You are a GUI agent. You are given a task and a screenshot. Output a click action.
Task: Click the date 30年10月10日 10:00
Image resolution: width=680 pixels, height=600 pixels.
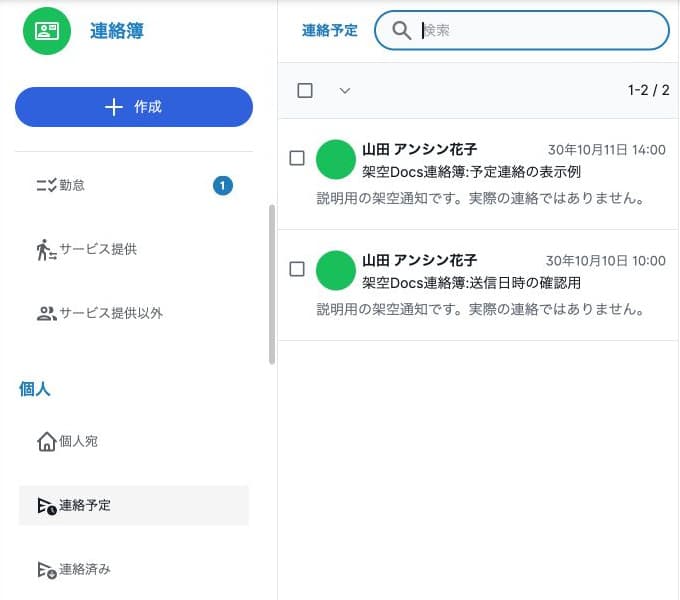(x=606, y=261)
